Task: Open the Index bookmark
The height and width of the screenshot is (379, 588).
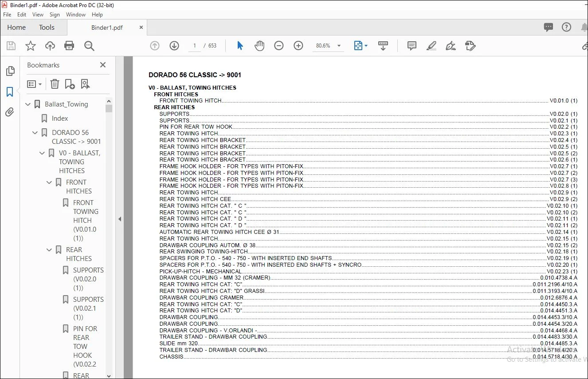Action: [x=60, y=118]
